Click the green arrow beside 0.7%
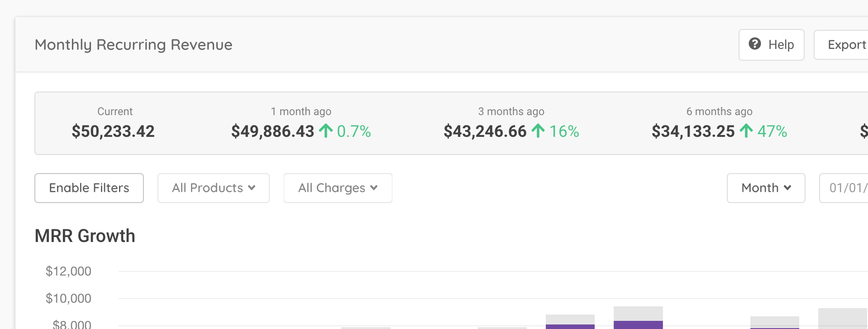The height and width of the screenshot is (329, 868). (325, 131)
